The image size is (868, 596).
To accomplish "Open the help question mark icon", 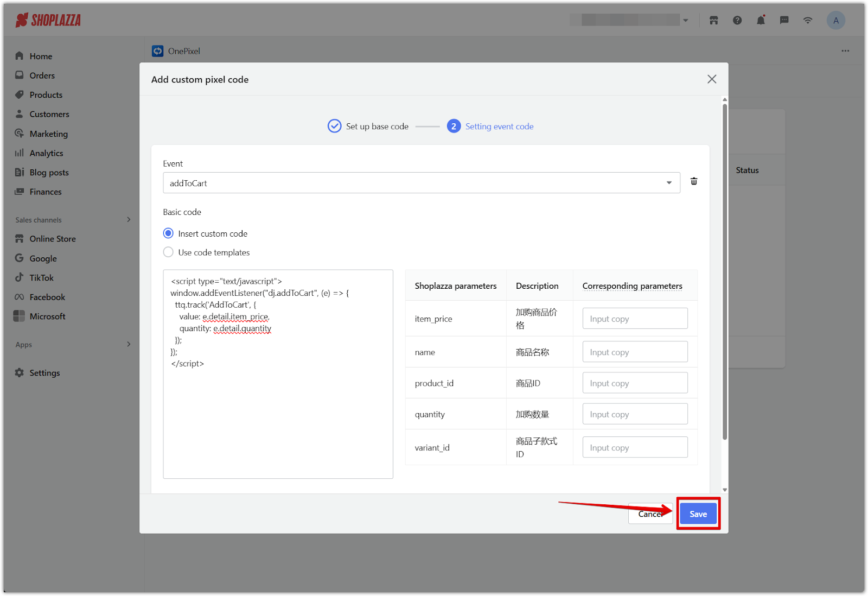I will pos(737,21).
